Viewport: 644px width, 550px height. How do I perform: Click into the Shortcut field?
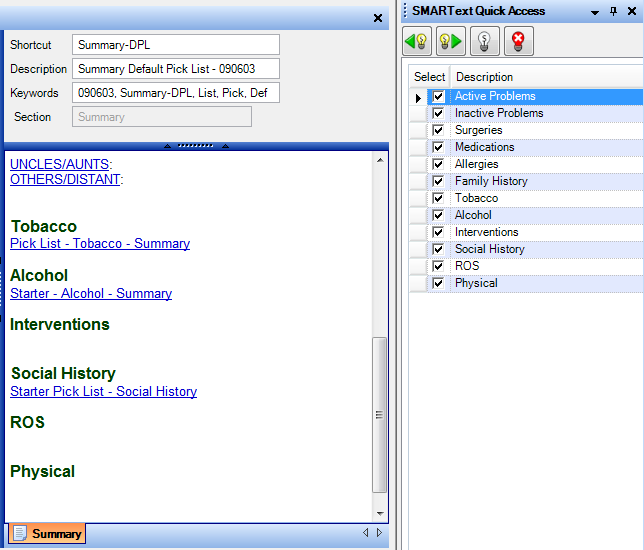[x=176, y=45]
